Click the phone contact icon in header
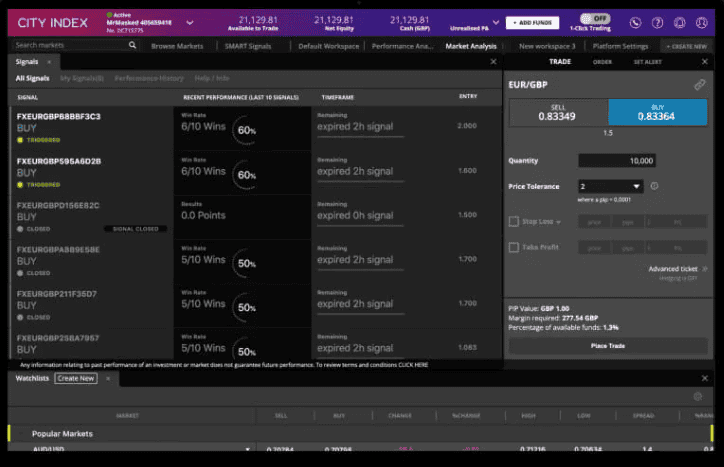 635,23
